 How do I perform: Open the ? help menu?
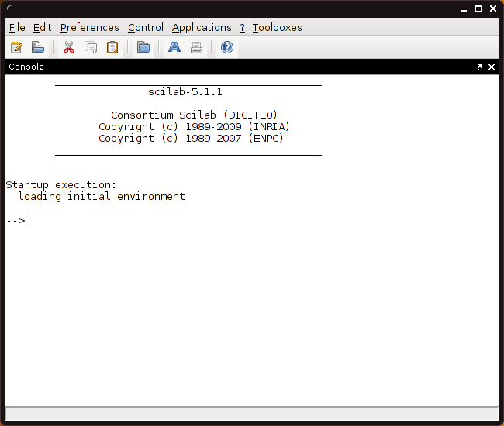pos(243,28)
